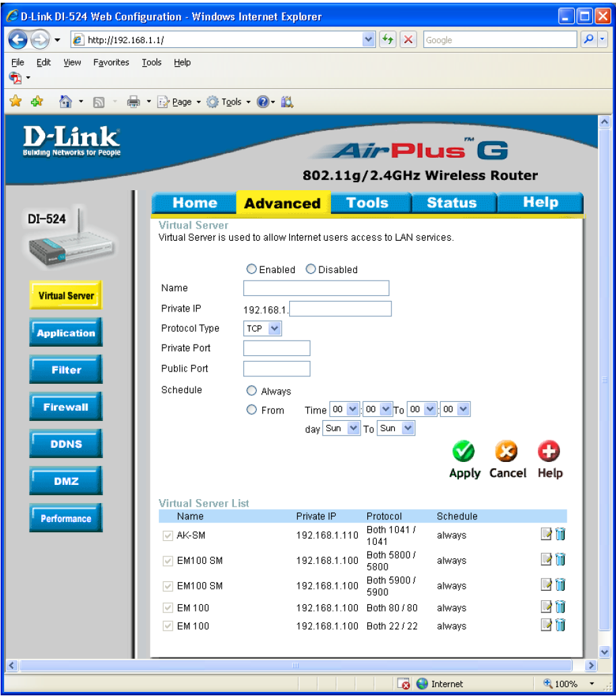Toggle the EM100 SM 5900 row checkbox
616x696 pixels.
pos(168,586)
